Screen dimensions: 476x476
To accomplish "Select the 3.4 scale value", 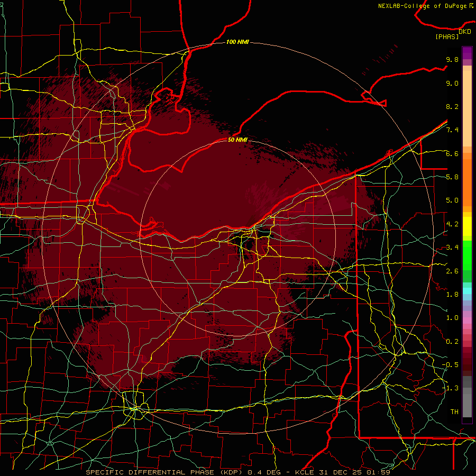I will click(452, 248).
